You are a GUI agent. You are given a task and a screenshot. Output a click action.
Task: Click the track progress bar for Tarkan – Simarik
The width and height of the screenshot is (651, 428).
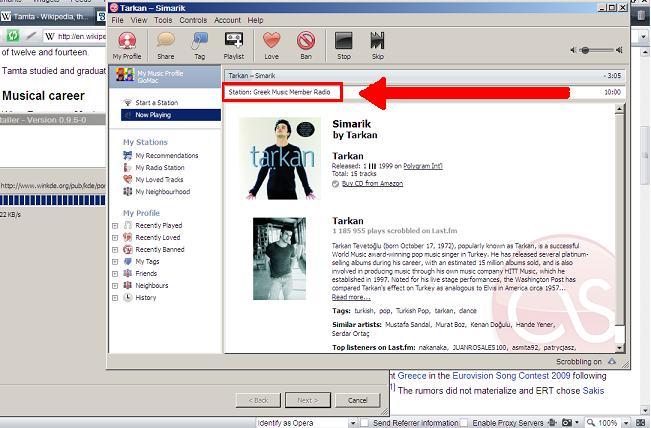tap(425, 76)
